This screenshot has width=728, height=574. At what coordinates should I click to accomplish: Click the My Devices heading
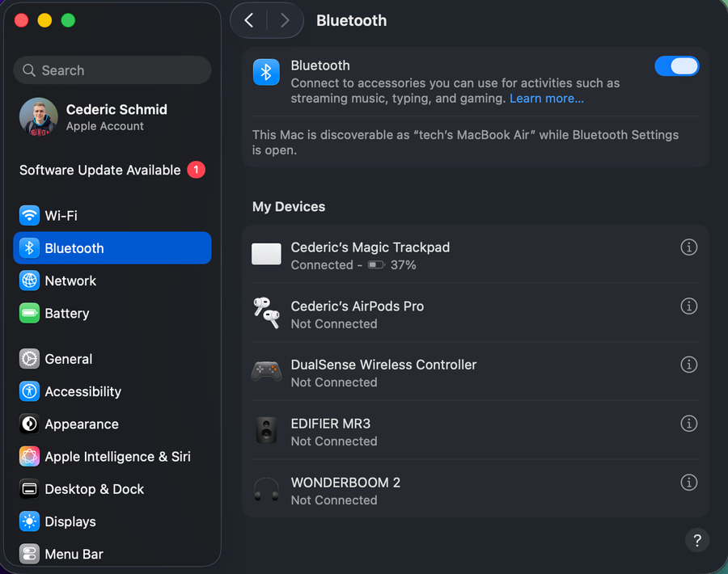(x=289, y=206)
